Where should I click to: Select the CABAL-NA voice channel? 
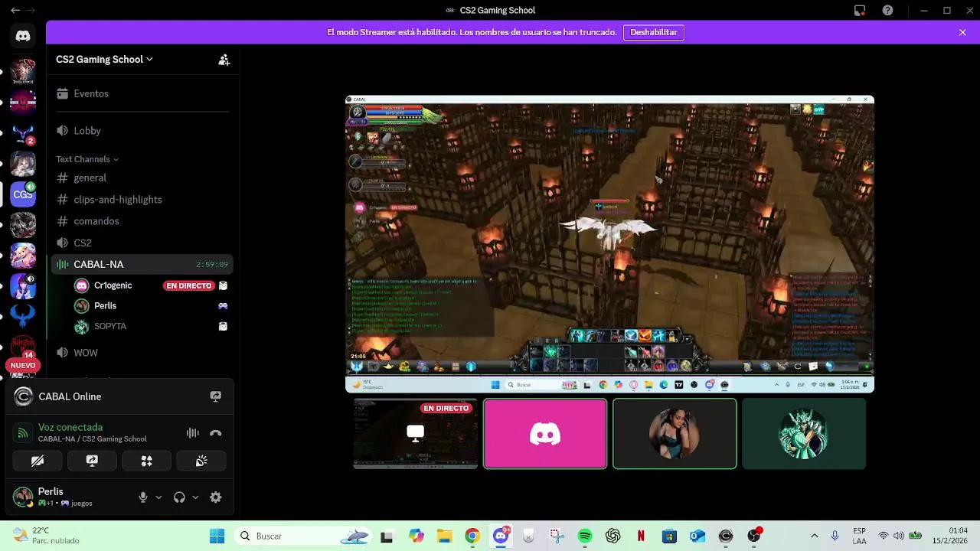tap(142, 264)
